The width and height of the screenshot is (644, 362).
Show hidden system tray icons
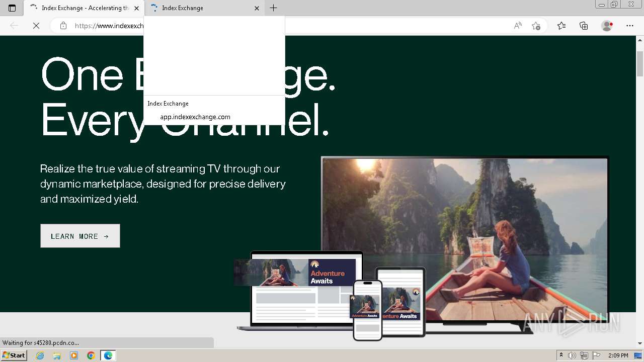[x=561, y=355]
